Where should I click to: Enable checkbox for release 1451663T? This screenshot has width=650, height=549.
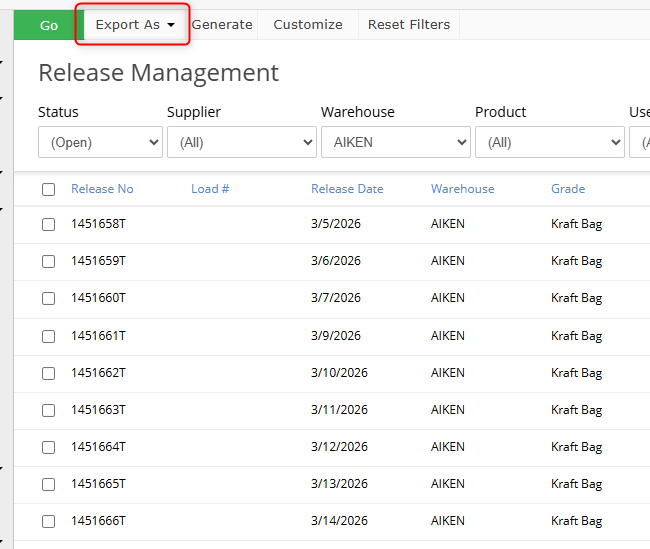click(48, 410)
